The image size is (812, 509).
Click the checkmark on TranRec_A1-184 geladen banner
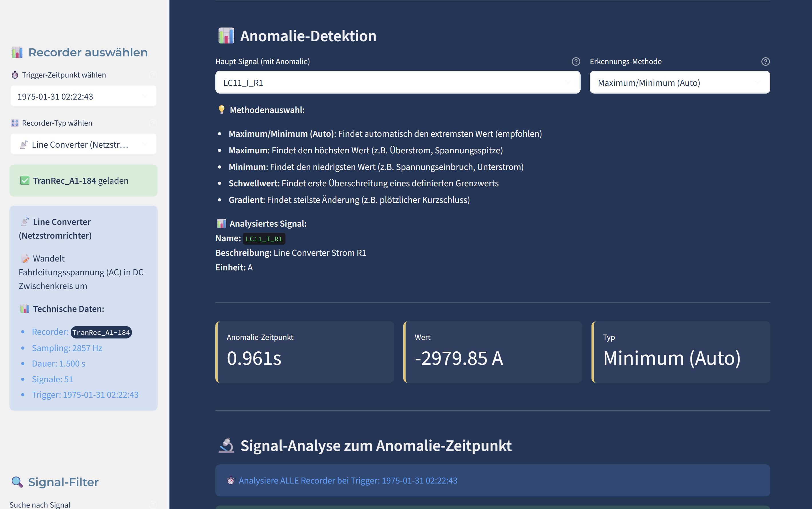pyautogui.click(x=25, y=181)
